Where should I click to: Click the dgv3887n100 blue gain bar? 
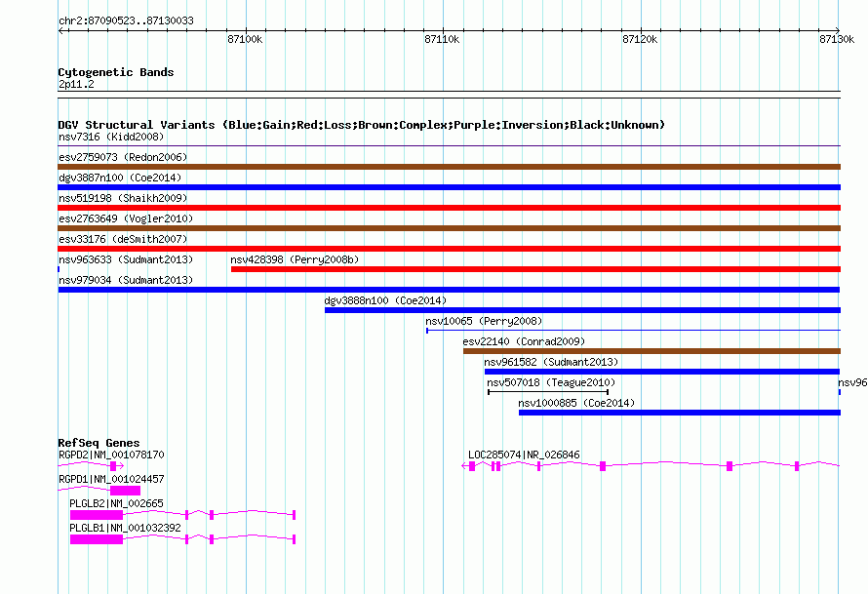click(449, 187)
